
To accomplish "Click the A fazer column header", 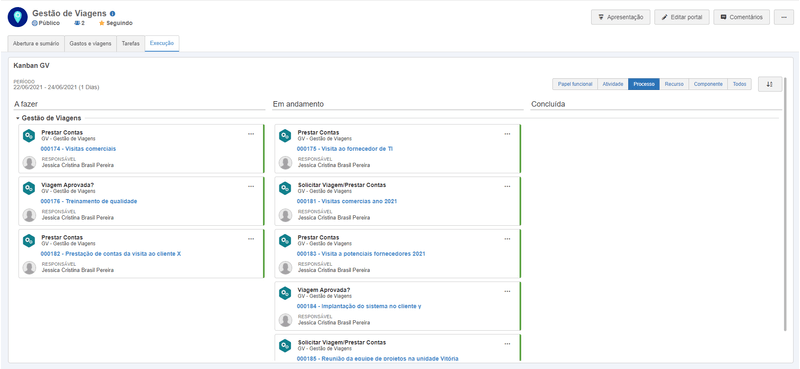I will tap(26, 104).
